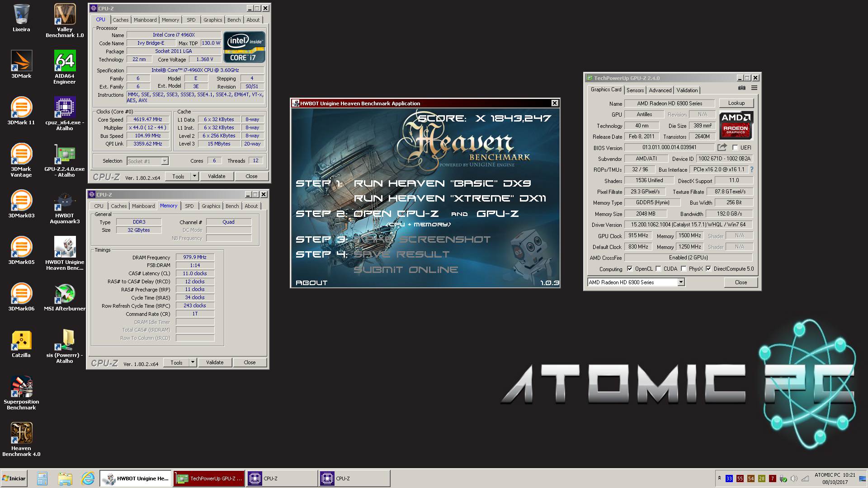Expand Tools dropdown arrow in CPU window
The image size is (868, 488).
194,176
